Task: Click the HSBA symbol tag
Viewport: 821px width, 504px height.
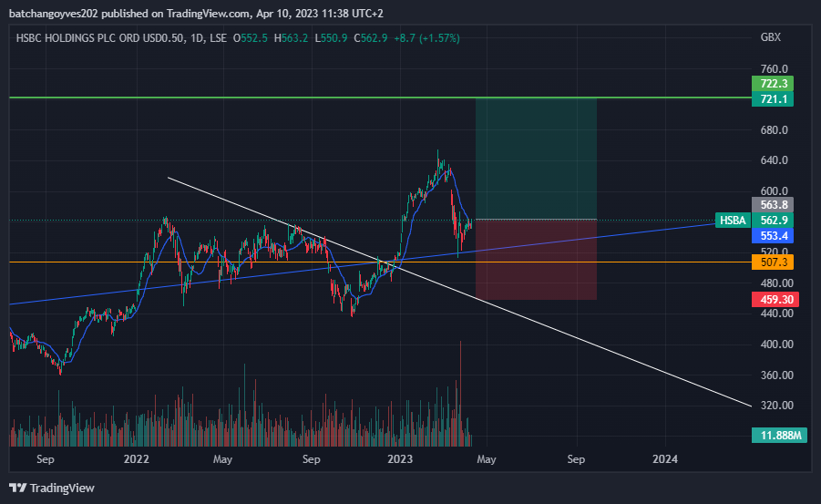Action: (733, 220)
